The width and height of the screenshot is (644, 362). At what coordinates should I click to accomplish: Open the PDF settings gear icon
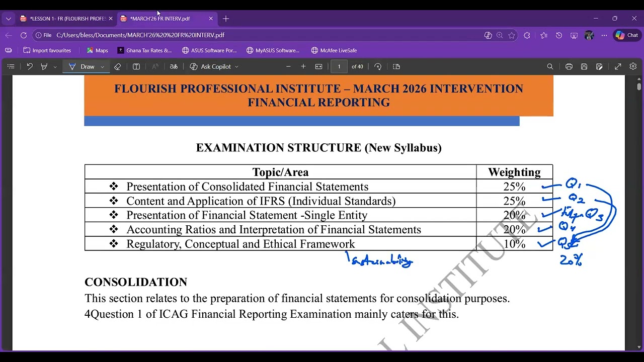coord(633,66)
